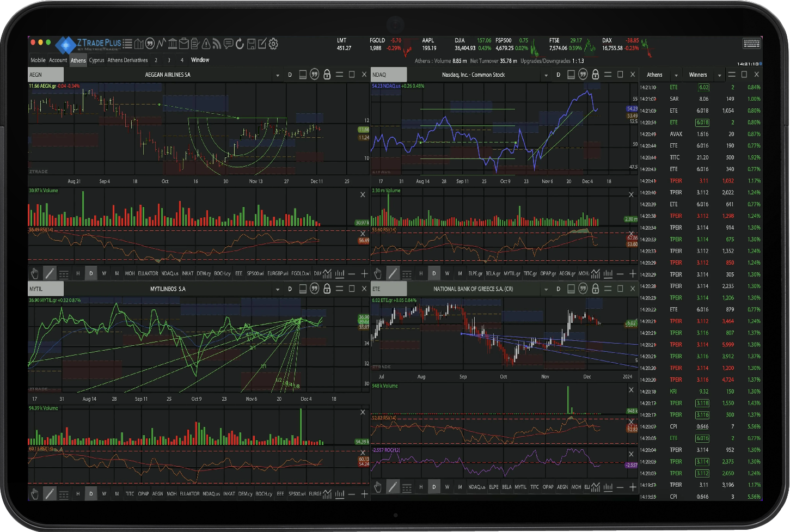Select the hand pan tool in ETE chart
Image resolution: width=790 pixels, height=532 pixels.
(378, 487)
